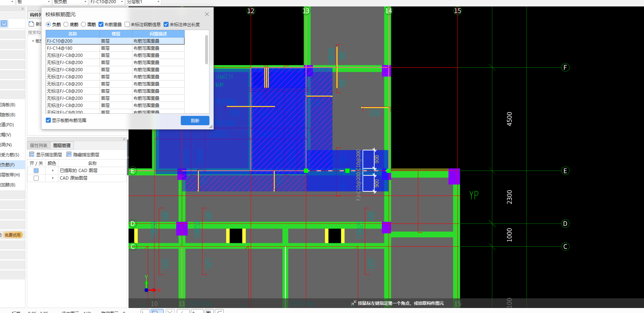
Task: Click 显示指定图层 label
Action: click(x=49, y=155)
